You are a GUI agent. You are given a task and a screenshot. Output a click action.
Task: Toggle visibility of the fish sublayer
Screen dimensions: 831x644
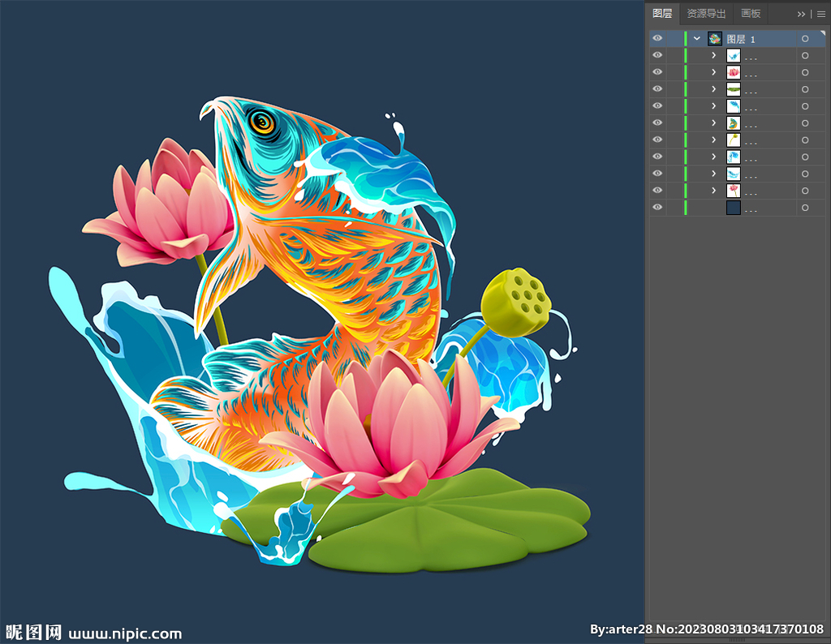click(x=657, y=123)
